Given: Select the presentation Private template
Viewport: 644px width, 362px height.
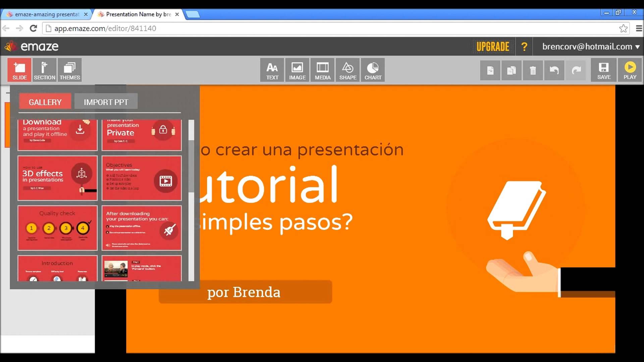Looking at the screenshot, I should pyautogui.click(x=142, y=135).
